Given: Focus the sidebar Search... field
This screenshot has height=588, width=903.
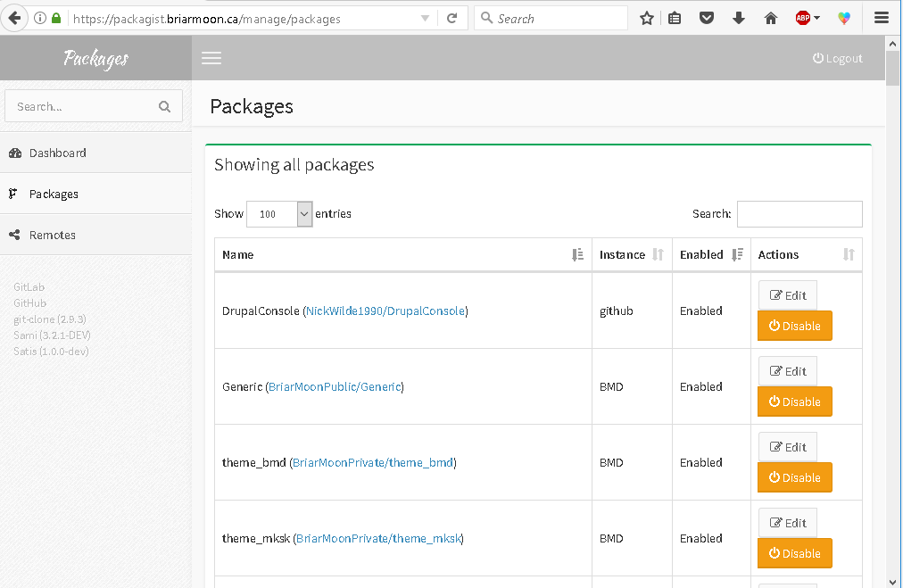Looking at the screenshot, I should coord(94,106).
